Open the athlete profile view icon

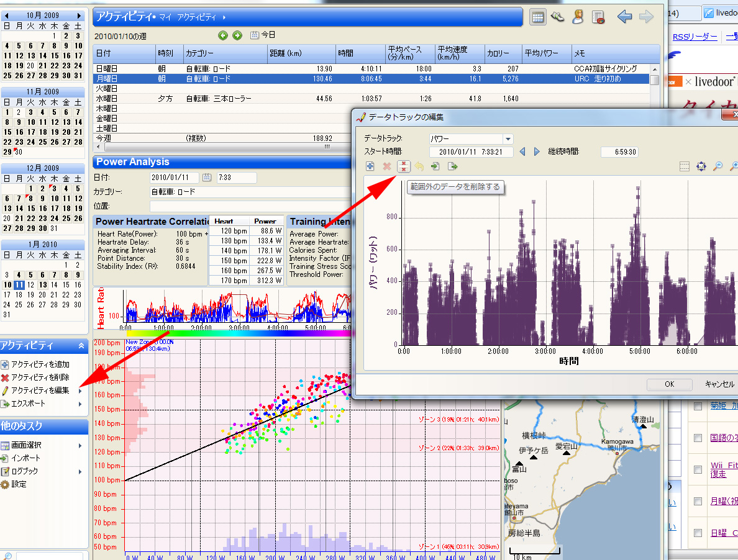578,17
